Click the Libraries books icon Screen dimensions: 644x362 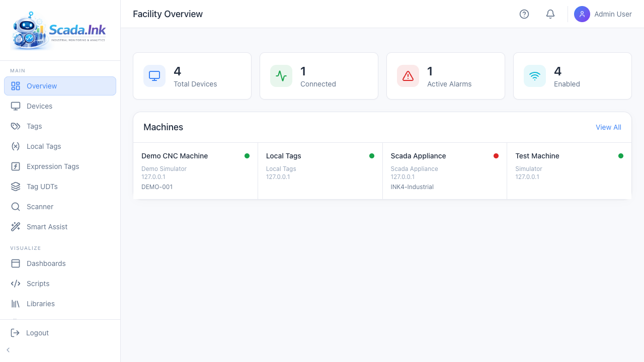pyautogui.click(x=16, y=304)
